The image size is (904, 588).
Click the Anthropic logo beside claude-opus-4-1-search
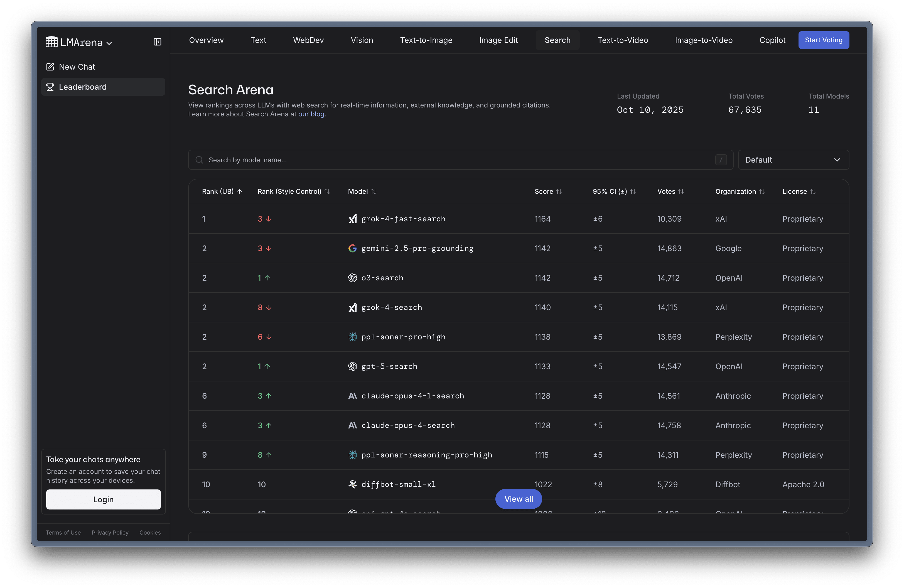coord(352,396)
